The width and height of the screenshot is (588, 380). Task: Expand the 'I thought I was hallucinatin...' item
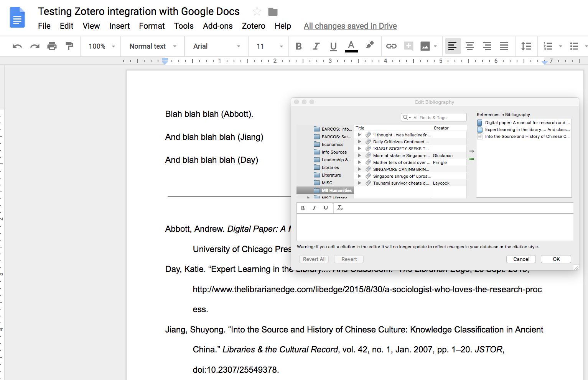click(x=359, y=135)
